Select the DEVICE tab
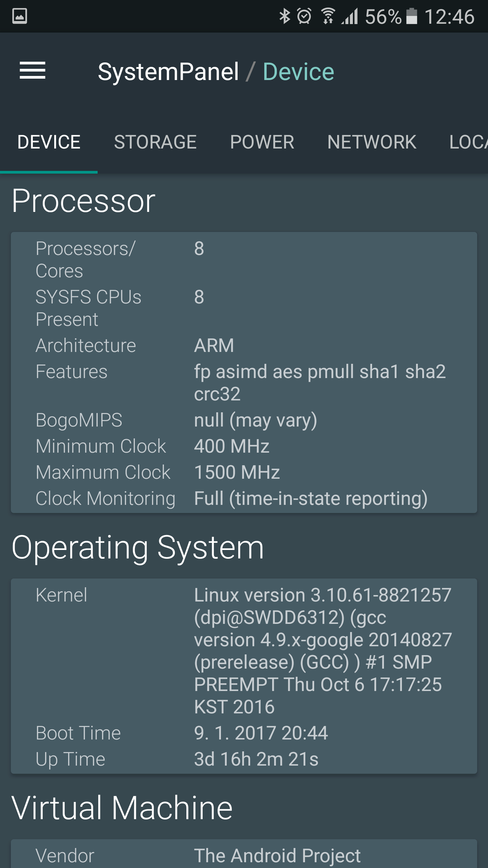Image resolution: width=488 pixels, height=868 pixels. (x=49, y=142)
